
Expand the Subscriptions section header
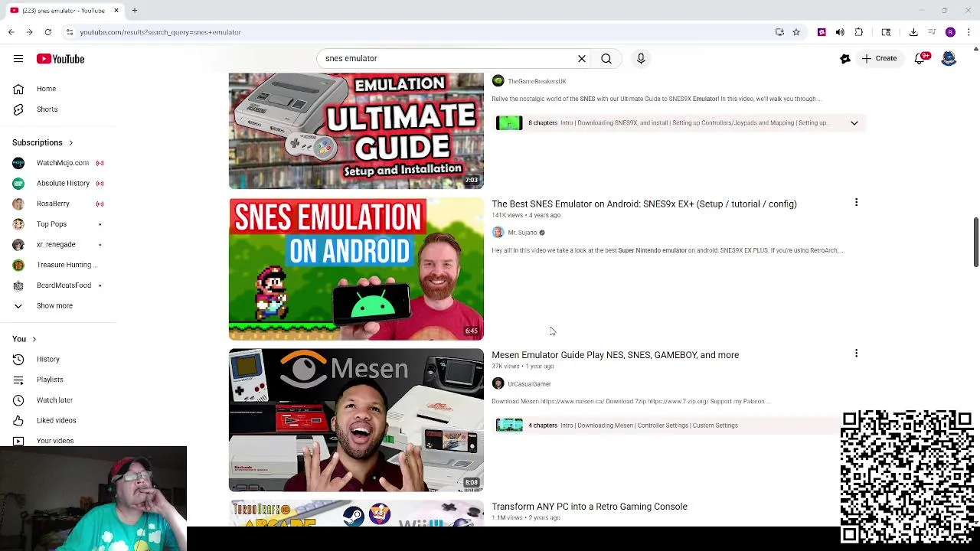tap(43, 142)
